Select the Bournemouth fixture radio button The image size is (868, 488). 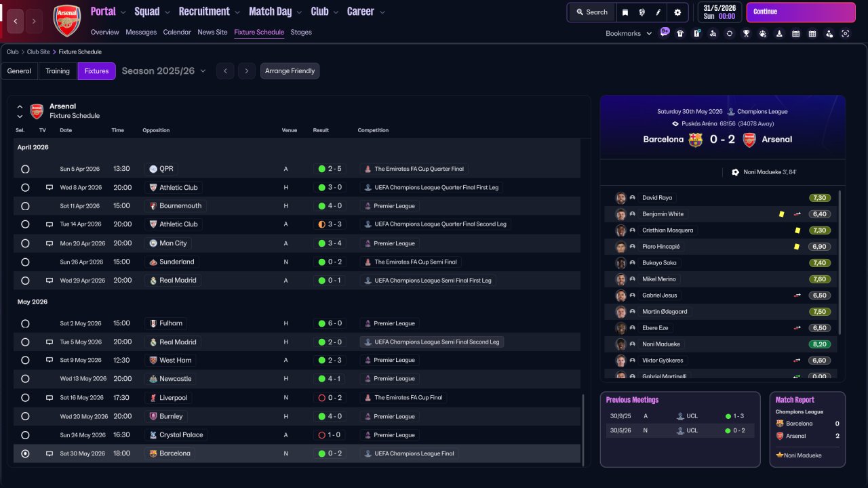coord(25,206)
